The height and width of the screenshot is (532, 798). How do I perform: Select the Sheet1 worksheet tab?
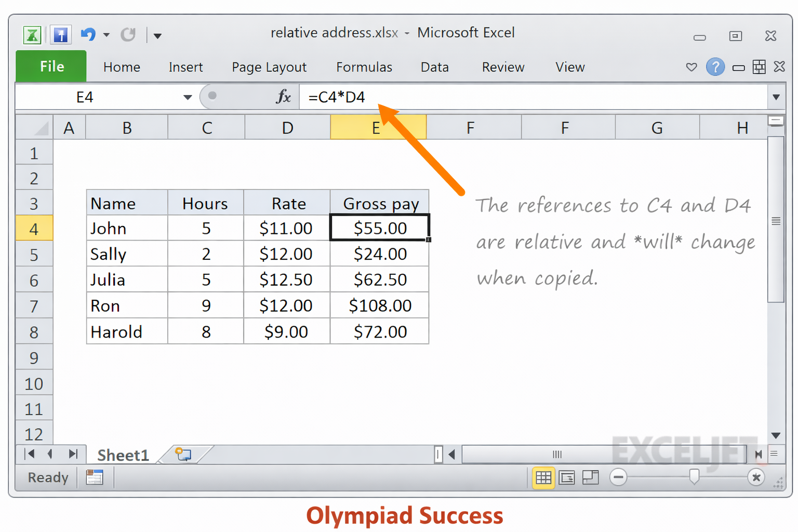tap(123, 455)
